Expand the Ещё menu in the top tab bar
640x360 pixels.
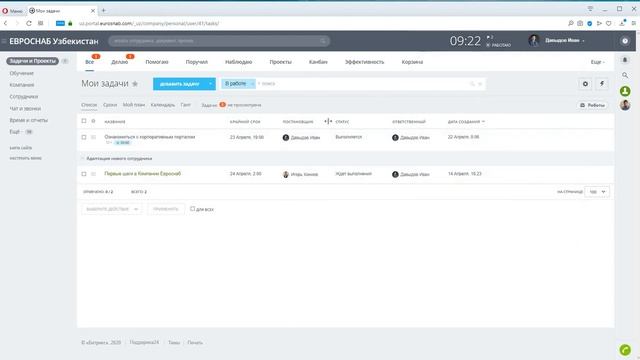point(598,62)
